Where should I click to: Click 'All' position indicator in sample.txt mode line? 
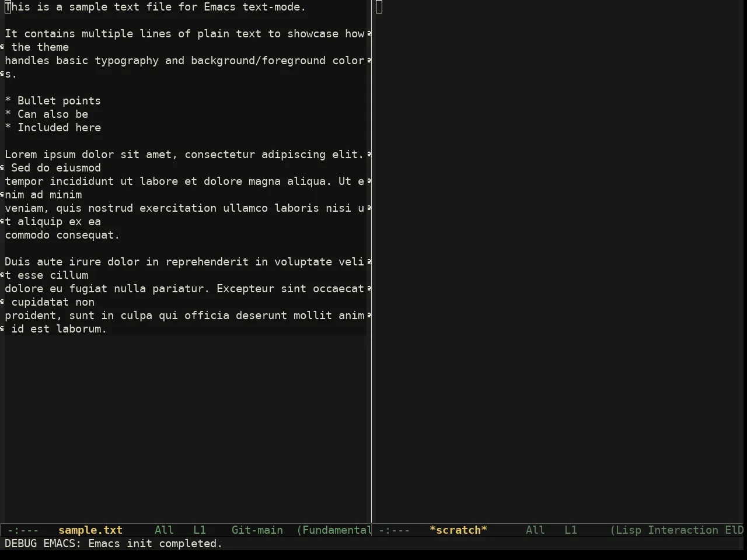coord(164,530)
